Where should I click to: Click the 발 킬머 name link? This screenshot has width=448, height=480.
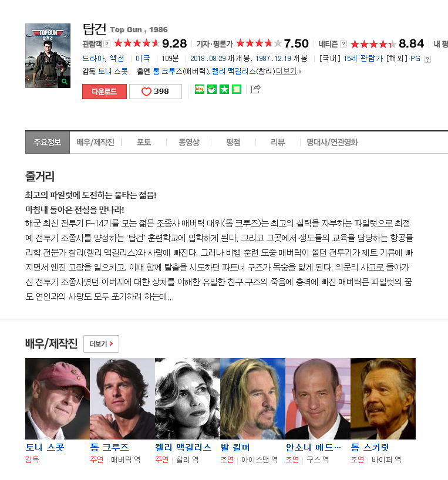[235, 448]
